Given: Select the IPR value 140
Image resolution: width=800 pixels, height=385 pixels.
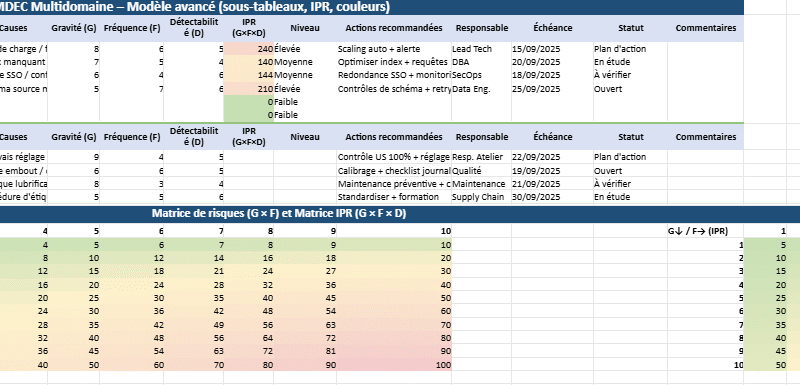Looking at the screenshot, I should click(249, 62).
